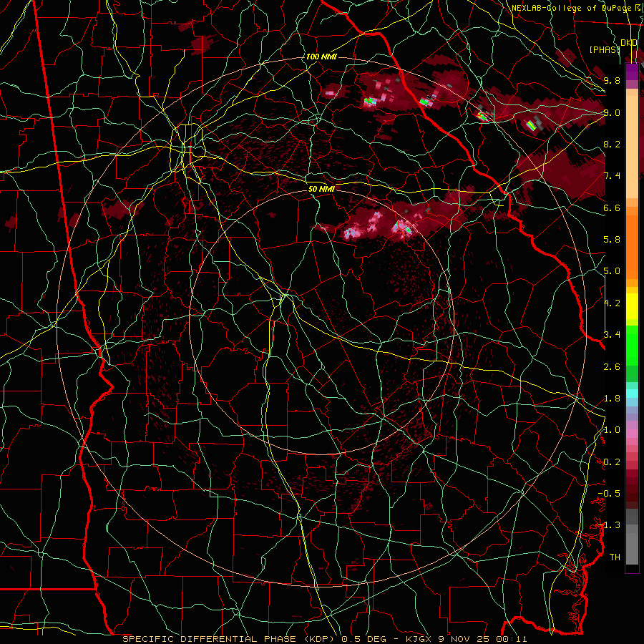Pick the dark maroon swatch on the color bar
Viewport: 644px width, 644px height.
tap(632, 489)
